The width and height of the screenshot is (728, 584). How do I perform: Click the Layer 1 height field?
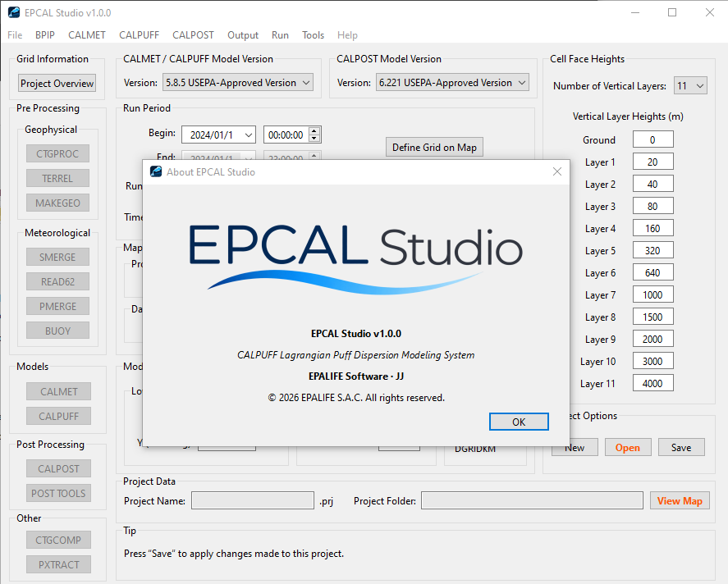(652, 162)
